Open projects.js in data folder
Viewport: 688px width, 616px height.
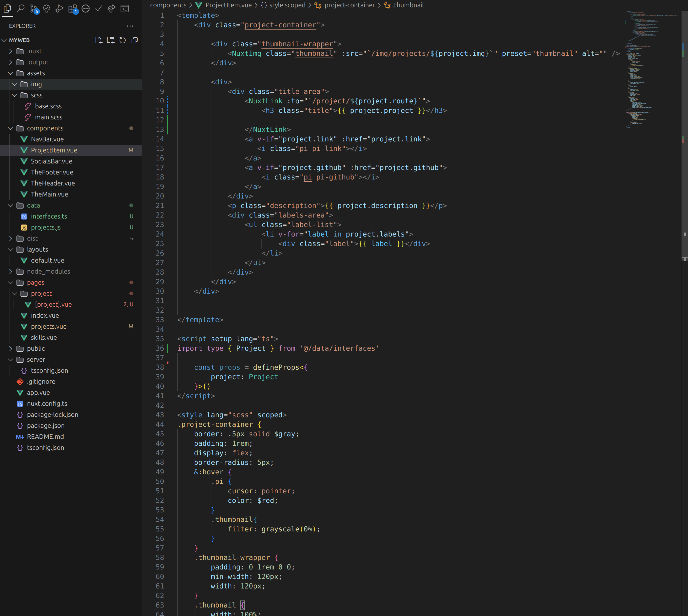(x=46, y=228)
